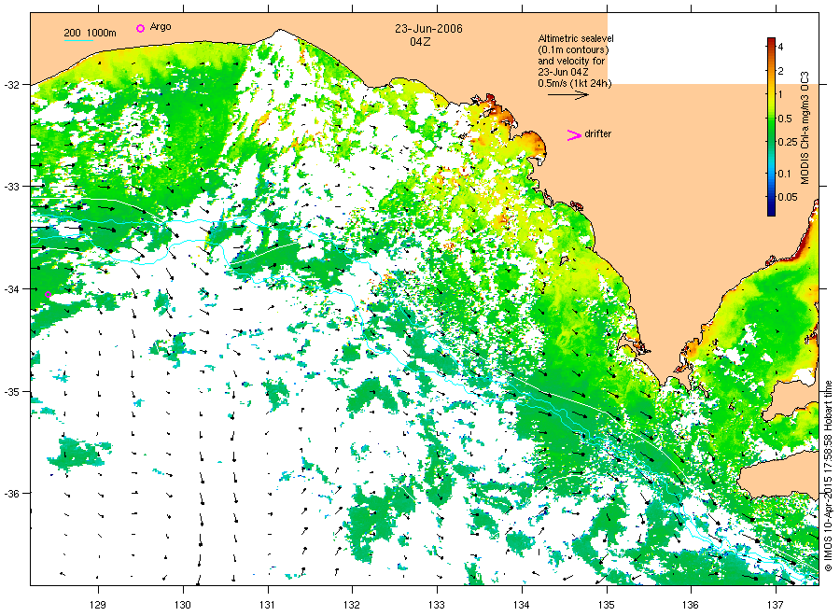Click longitude axis label '130'
This screenshot has width=840, height=616.
183,605
